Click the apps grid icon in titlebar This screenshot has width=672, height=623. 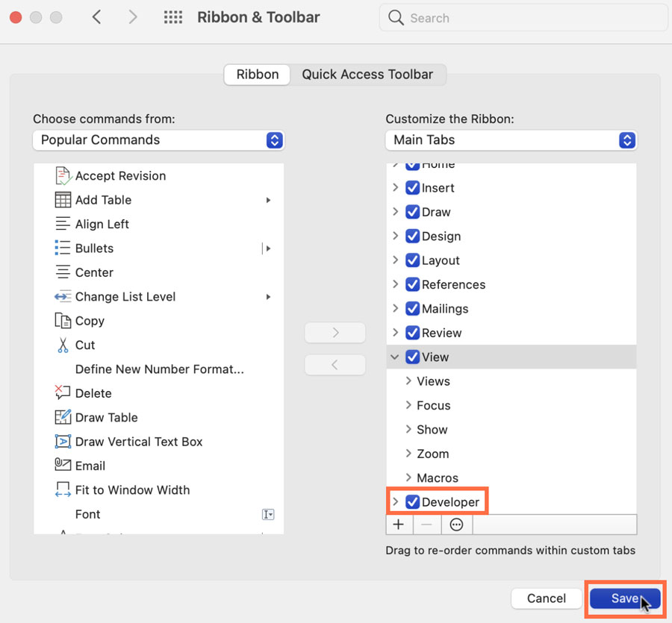click(x=172, y=17)
